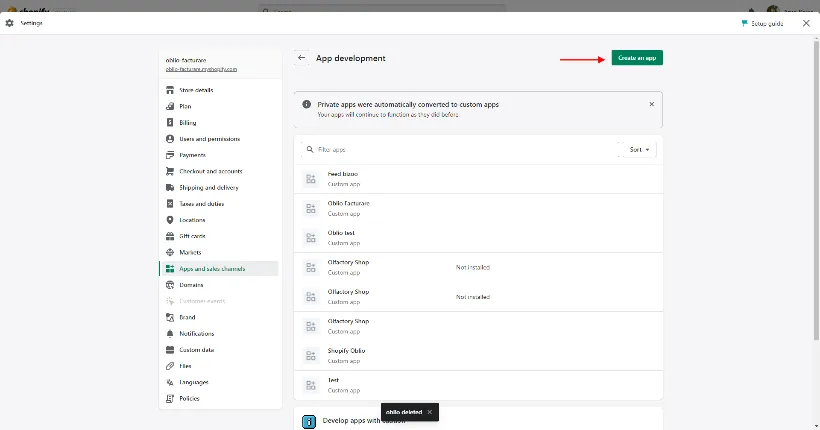Open Gift cards via the gift icon
Viewport: 820px width, 430px height.
tap(170, 236)
